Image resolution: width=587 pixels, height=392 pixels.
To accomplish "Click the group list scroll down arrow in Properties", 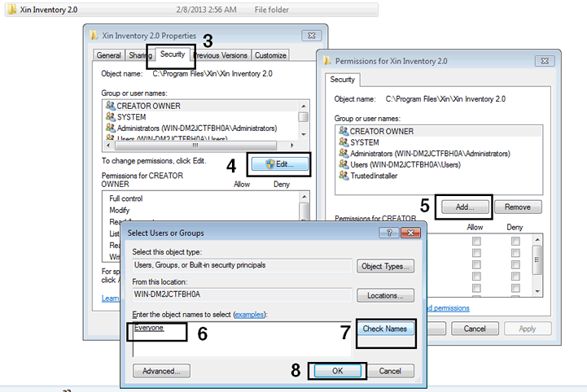I will 304,135.
